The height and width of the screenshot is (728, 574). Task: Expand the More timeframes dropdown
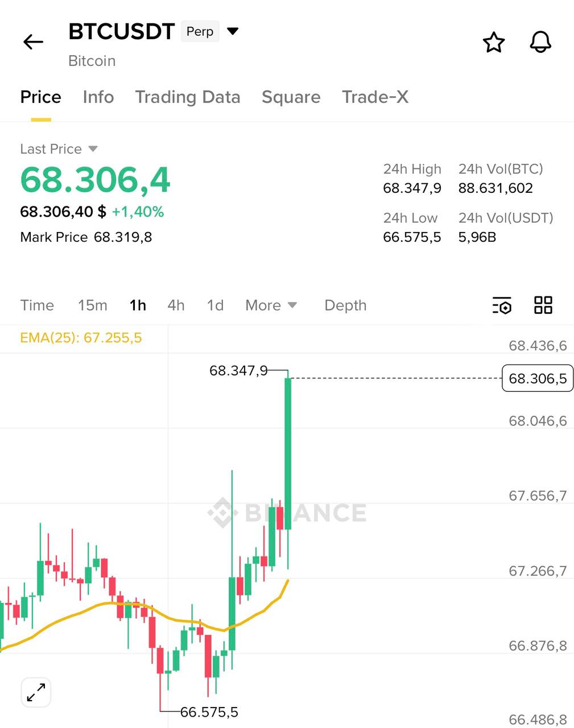tap(271, 305)
